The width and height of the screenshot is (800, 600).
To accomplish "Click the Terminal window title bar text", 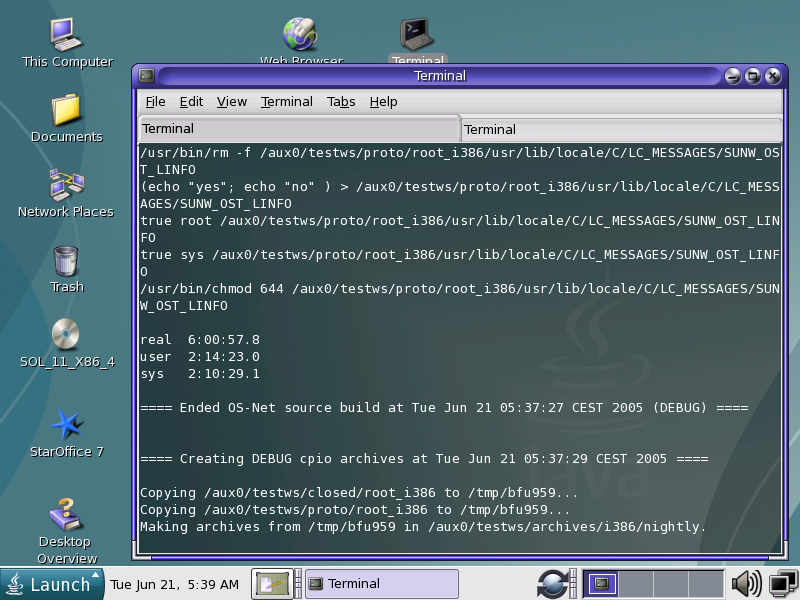I will coord(440,76).
